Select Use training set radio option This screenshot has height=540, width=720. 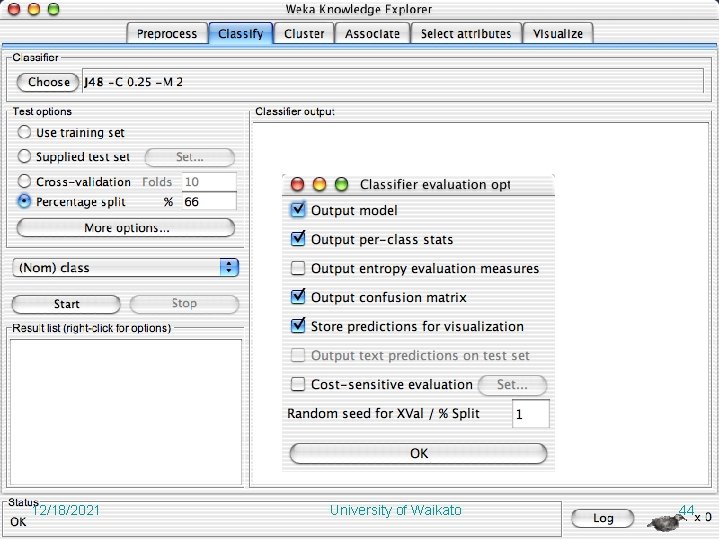tap(24, 132)
